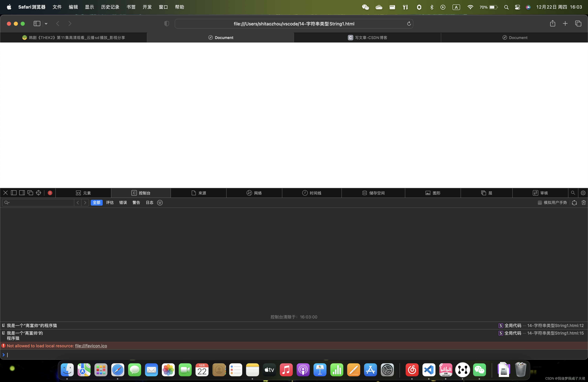This screenshot has height=382, width=588.
Task: Open NetEase Cloud Music in Dock
Action: 412,370
